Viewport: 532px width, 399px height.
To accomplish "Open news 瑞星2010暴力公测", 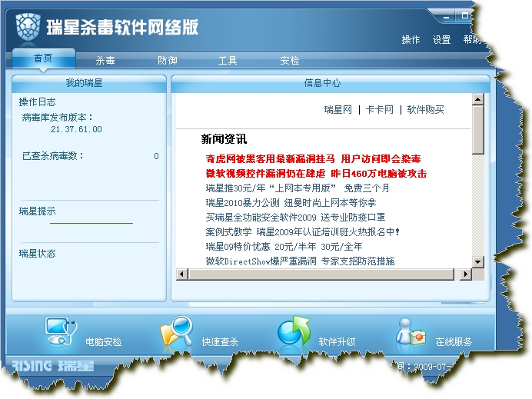I will click(x=291, y=202).
